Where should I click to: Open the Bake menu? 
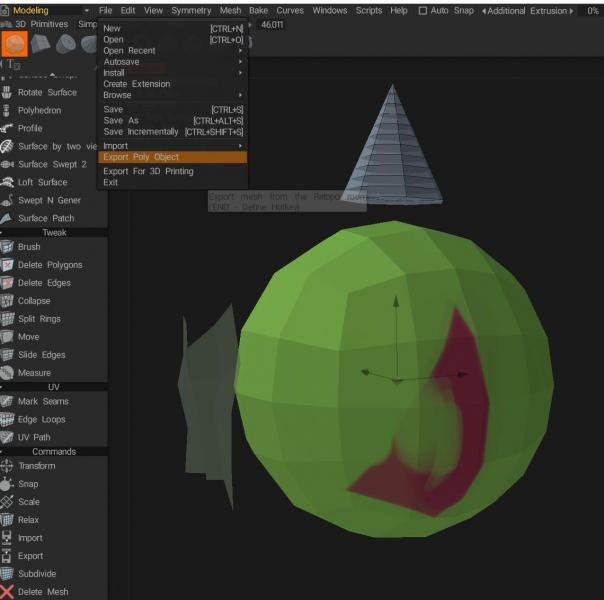(258, 10)
